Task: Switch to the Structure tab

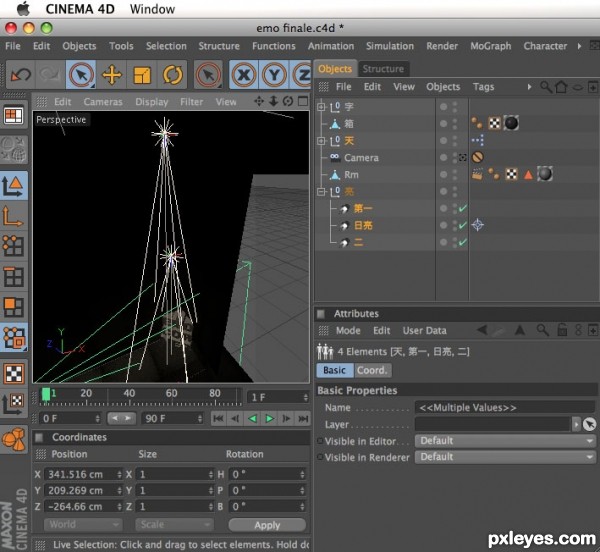Action: (x=383, y=69)
